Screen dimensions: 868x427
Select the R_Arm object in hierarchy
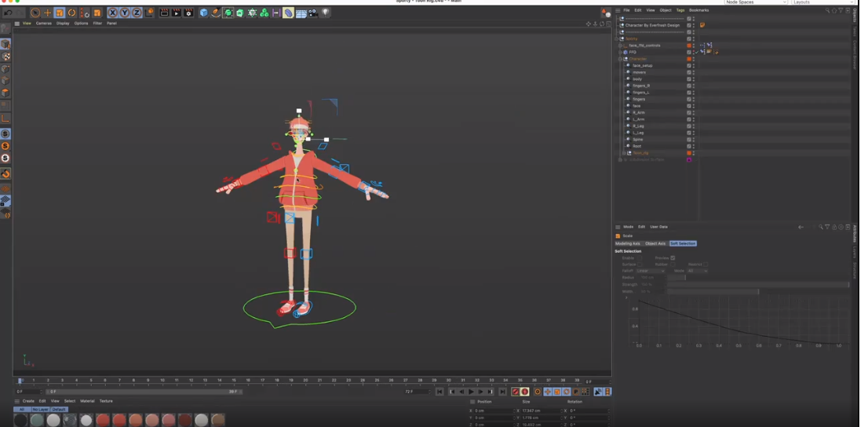point(639,112)
